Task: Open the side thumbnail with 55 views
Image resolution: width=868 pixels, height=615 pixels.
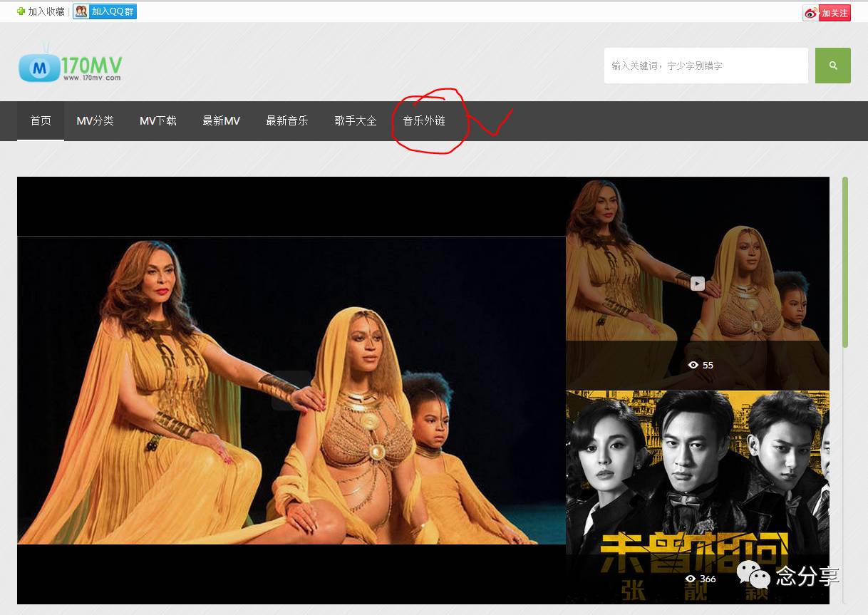Action: (x=698, y=284)
